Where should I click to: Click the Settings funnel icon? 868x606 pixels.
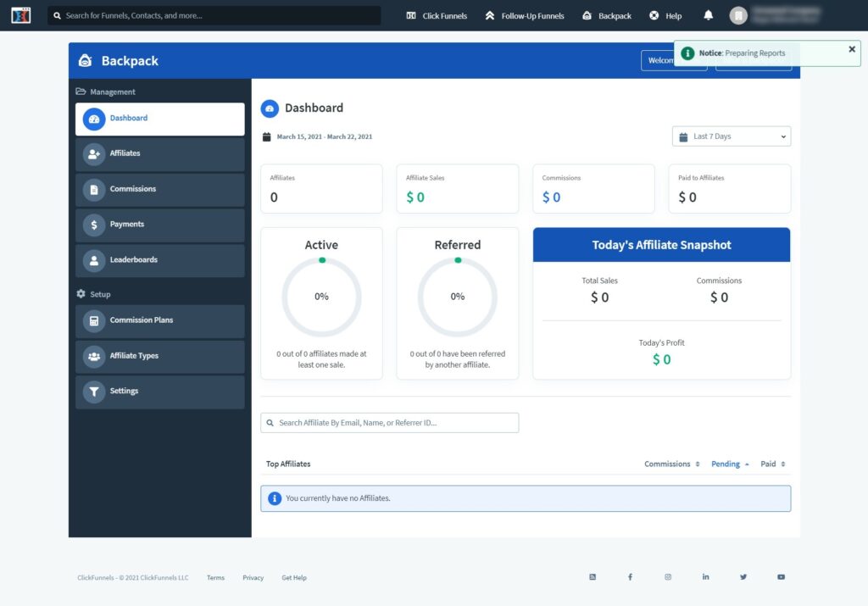94,392
